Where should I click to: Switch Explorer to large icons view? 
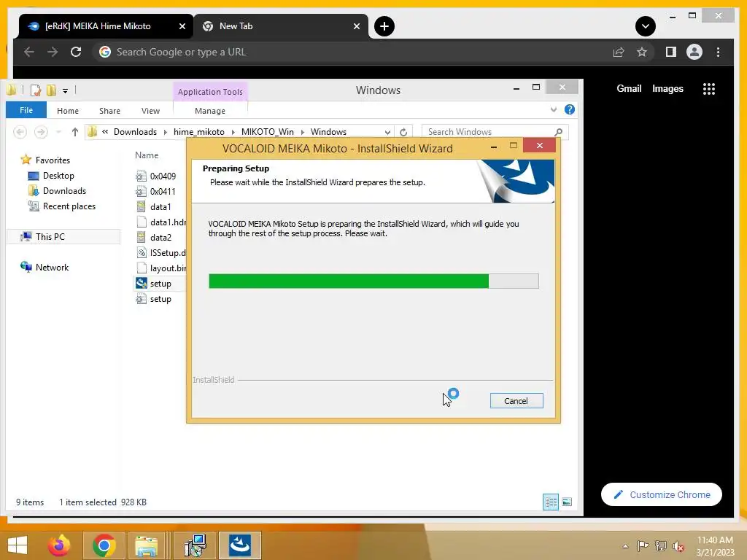pyautogui.click(x=567, y=502)
